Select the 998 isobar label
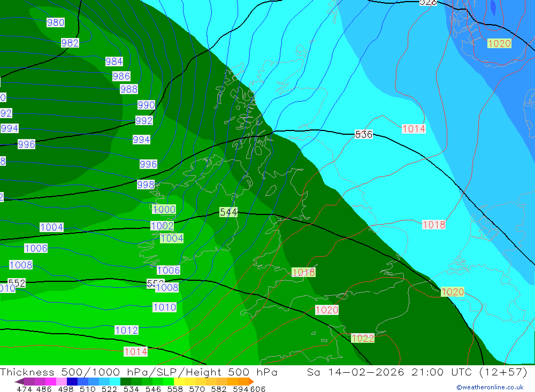 [146, 185]
